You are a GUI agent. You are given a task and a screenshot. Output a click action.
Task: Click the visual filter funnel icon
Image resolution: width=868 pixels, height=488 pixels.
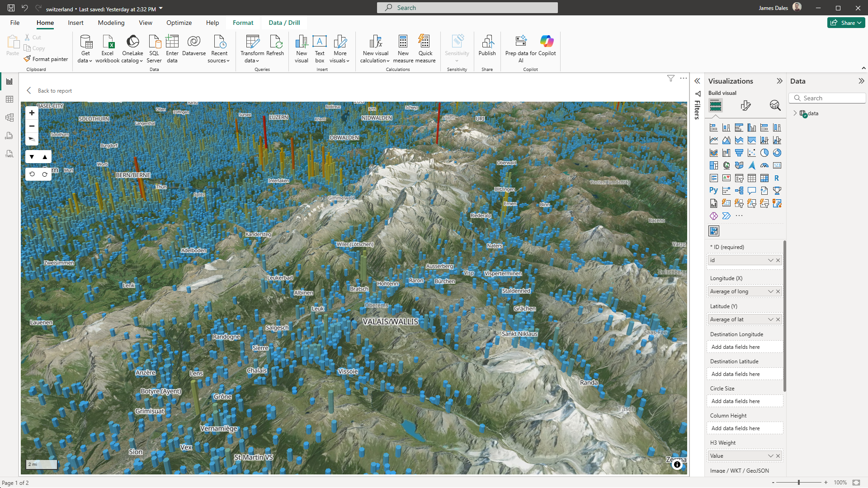(671, 78)
